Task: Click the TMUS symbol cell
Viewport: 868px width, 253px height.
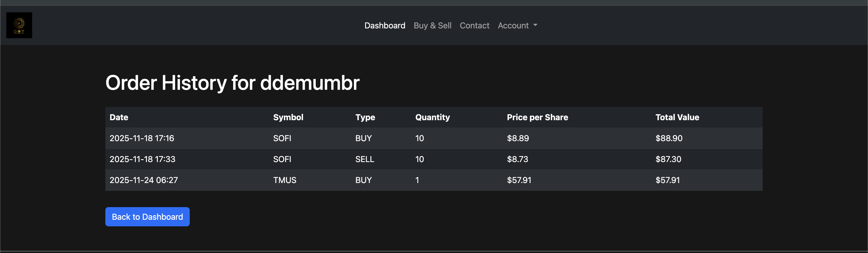Action: coord(285,180)
